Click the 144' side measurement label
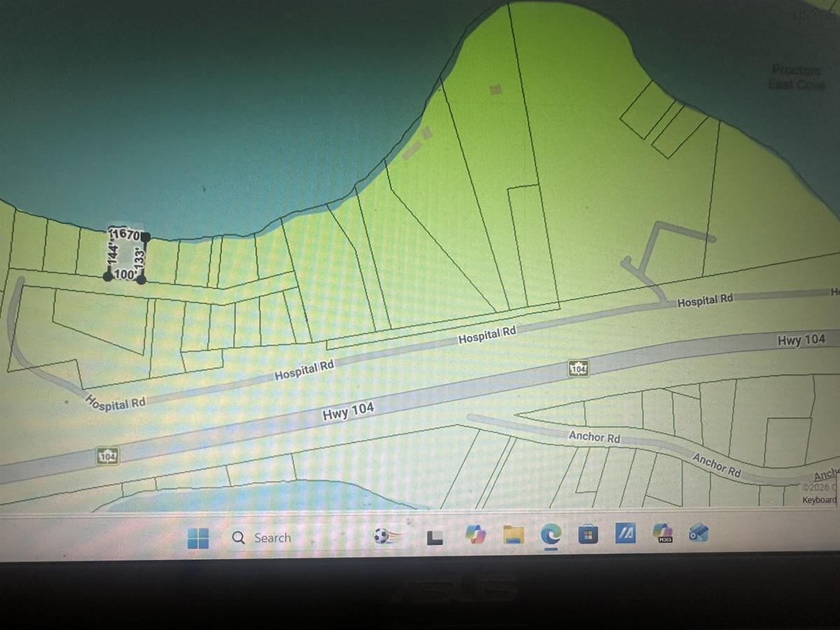Viewport: 840px width, 630px height. 111,255
